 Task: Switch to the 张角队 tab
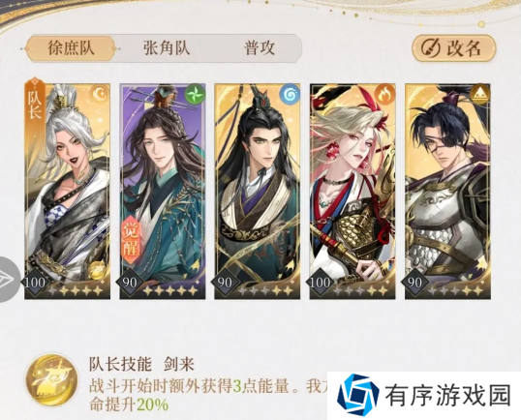tap(167, 48)
